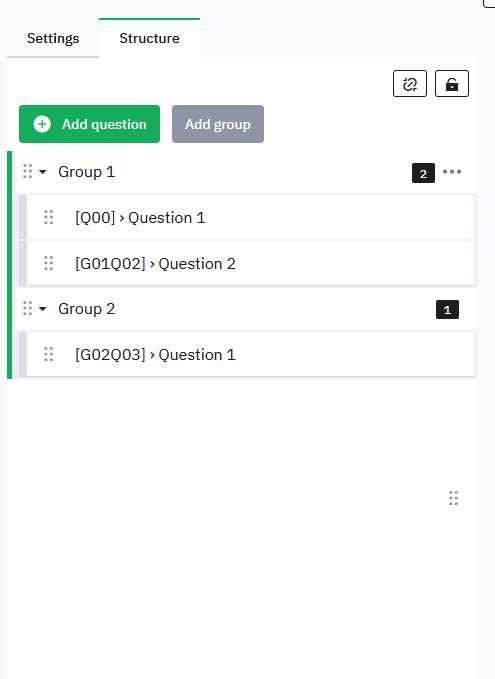The image size is (495, 679).
Task: Click drag handle beside [Q00] Question 1
Action: pyautogui.click(x=49, y=217)
